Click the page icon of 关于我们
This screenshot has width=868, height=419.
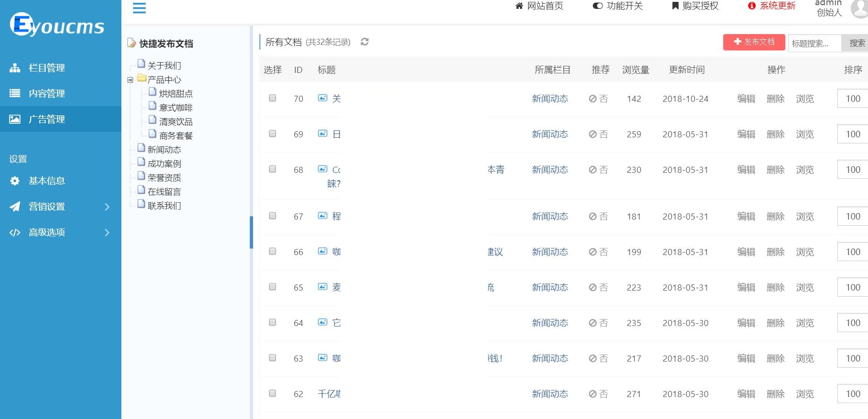(x=141, y=64)
